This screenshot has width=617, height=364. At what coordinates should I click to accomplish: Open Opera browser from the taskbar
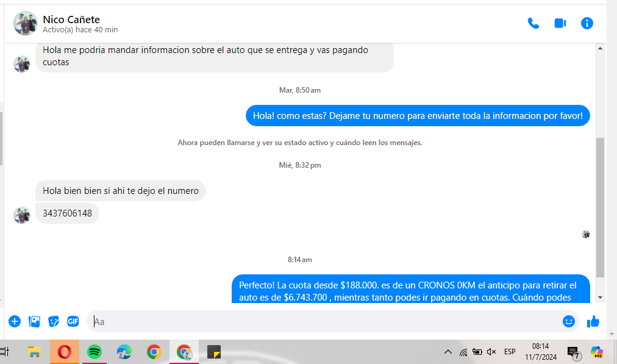pyautogui.click(x=65, y=352)
